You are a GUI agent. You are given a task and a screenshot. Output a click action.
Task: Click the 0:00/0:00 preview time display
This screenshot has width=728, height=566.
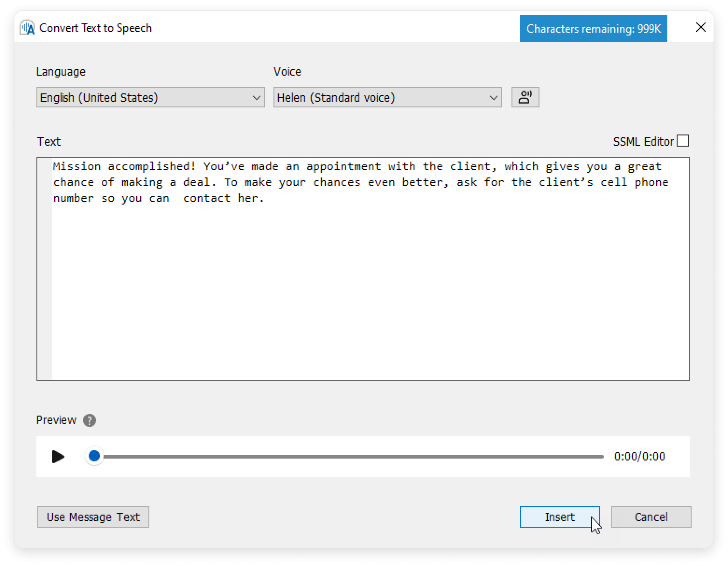[x=639, y=456]
